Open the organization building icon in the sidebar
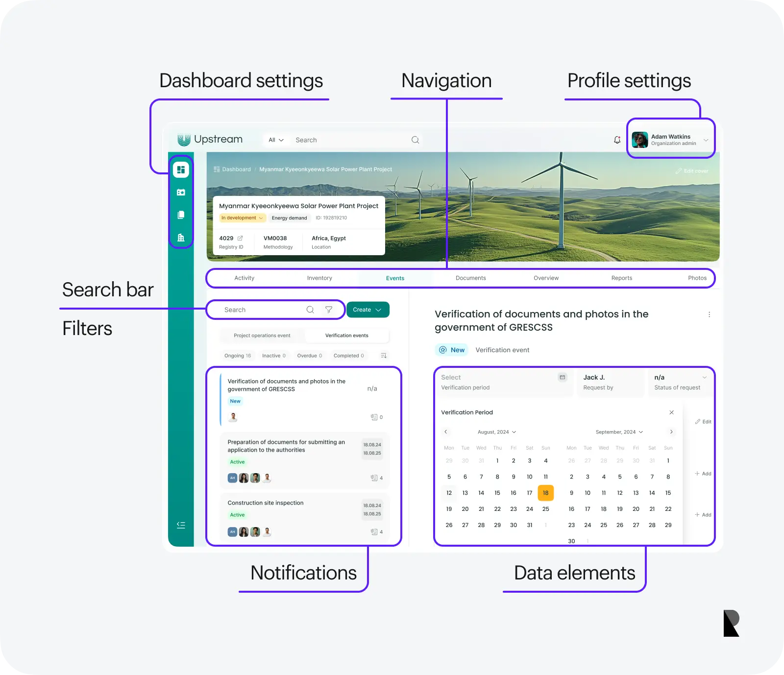The height and width of the screenshot is (675, 784). click(181, 238)
